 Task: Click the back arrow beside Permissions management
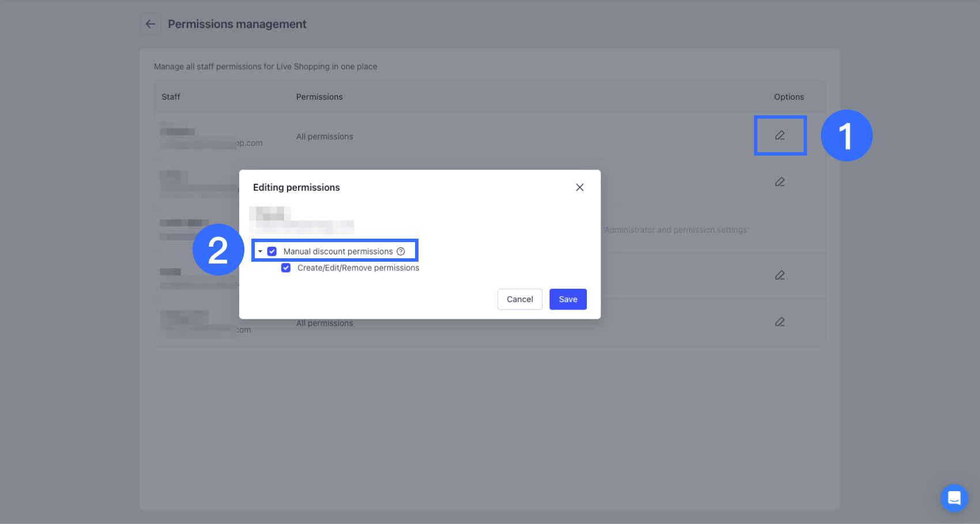[150, 24]
